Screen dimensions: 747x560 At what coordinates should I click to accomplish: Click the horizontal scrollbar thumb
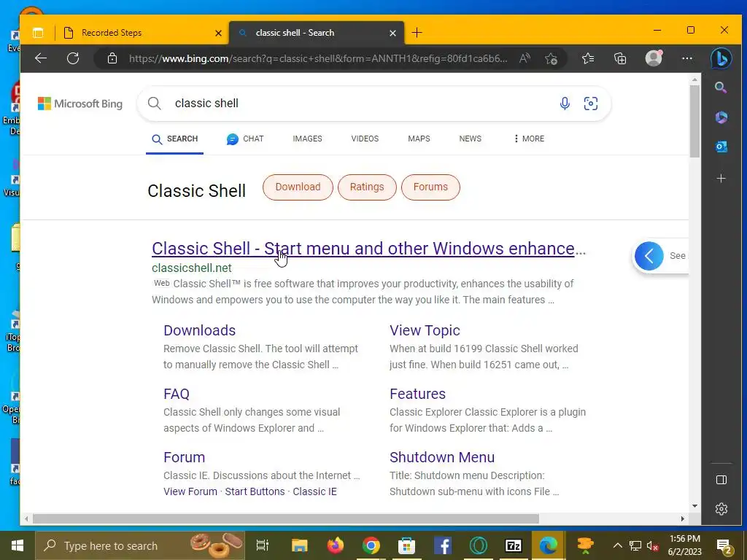pos(286,518)
